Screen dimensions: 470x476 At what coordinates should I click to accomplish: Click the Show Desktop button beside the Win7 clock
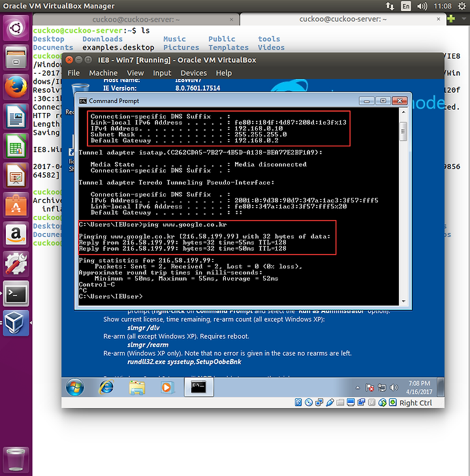point(441,387)
